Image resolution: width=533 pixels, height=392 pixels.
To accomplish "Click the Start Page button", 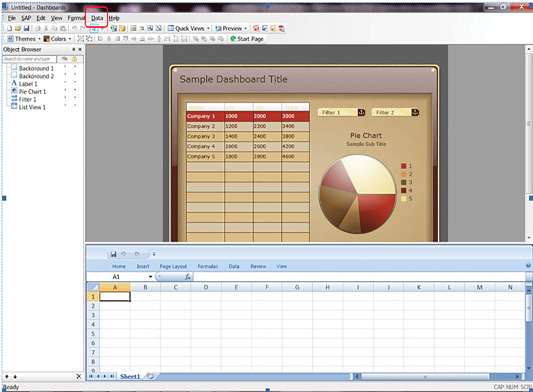I will click(246, 39).
